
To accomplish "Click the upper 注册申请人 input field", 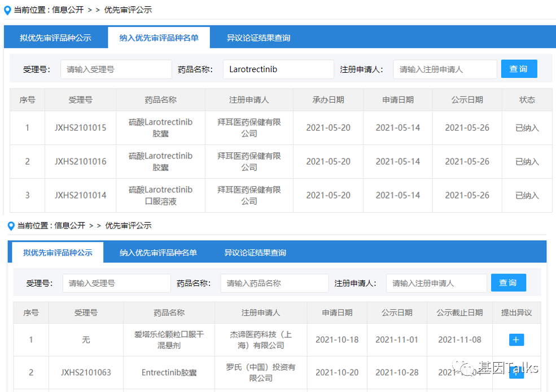I will 445,69.
